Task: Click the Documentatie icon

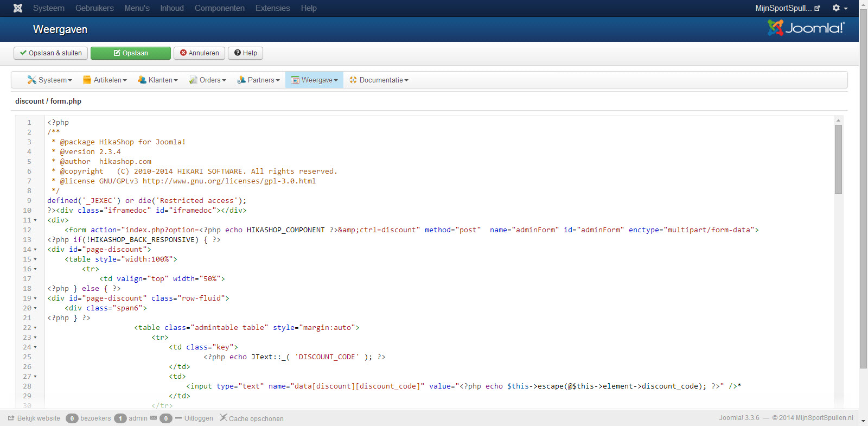Action: click(353, 80)
